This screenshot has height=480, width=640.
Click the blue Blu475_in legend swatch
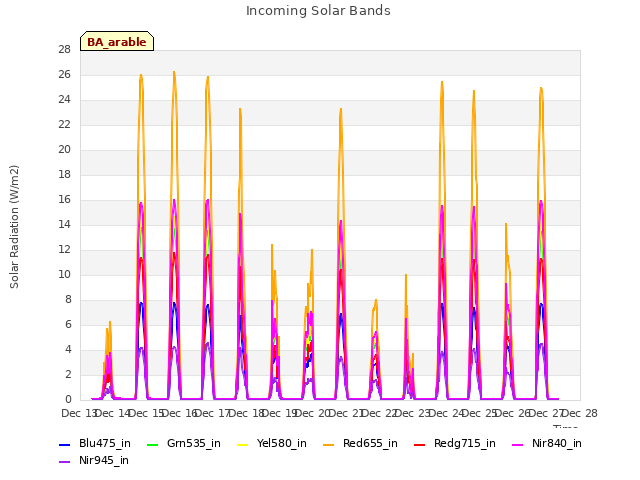coord(65,444)
